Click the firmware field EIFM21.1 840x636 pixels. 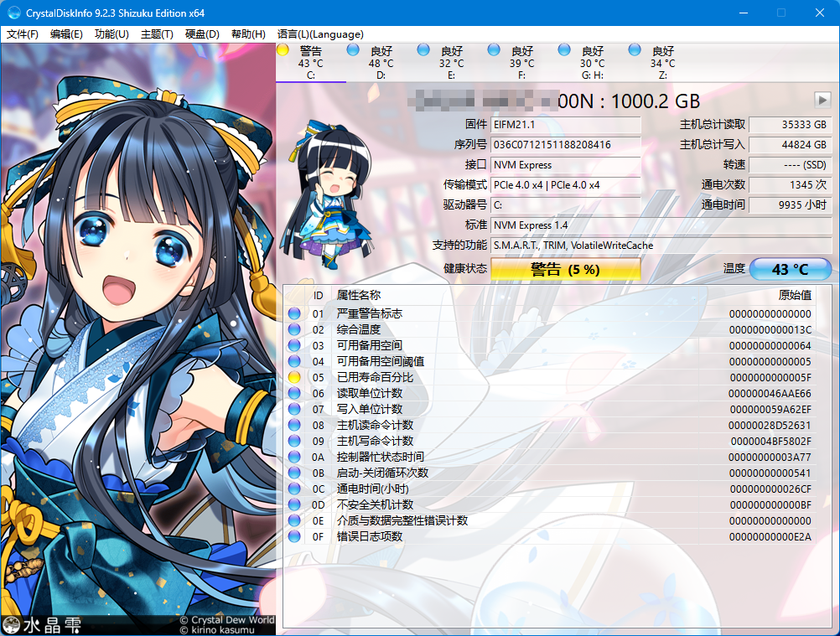pos(566,125)
